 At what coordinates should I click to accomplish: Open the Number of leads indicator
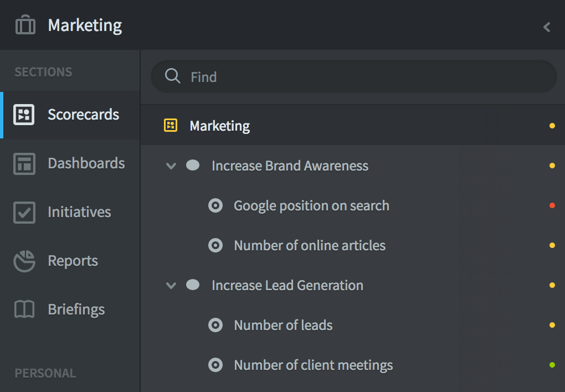pos(283,326)
